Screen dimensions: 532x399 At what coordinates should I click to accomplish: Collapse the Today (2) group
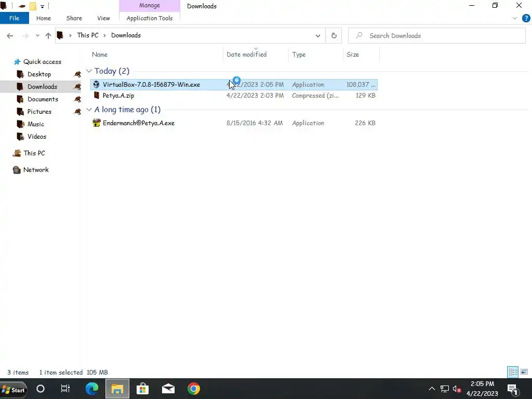(89, 71)
